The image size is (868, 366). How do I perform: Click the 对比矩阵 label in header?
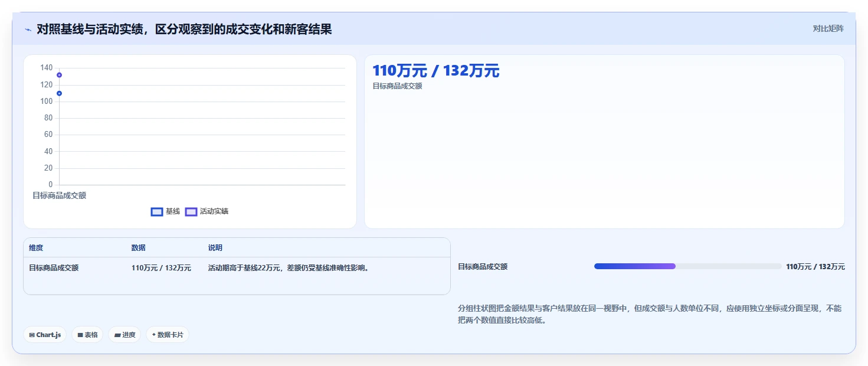click(828, 29)
